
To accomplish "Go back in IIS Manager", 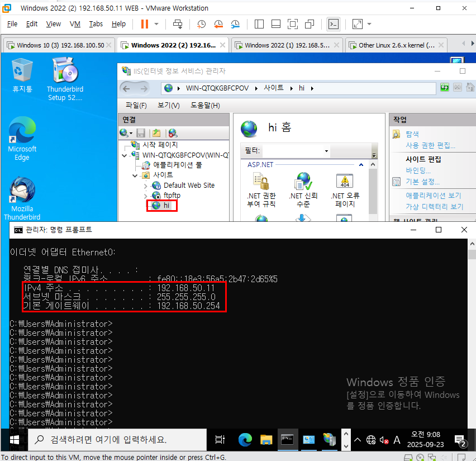I will coord(127,88).
